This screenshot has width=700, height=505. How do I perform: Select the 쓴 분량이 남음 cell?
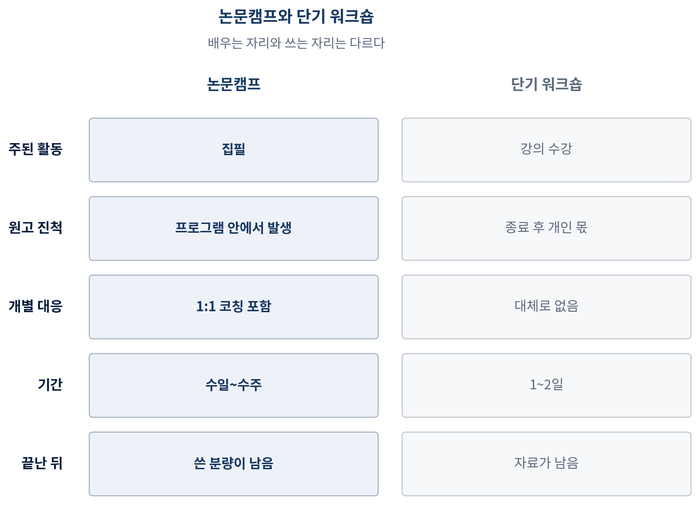coord(233,464)
